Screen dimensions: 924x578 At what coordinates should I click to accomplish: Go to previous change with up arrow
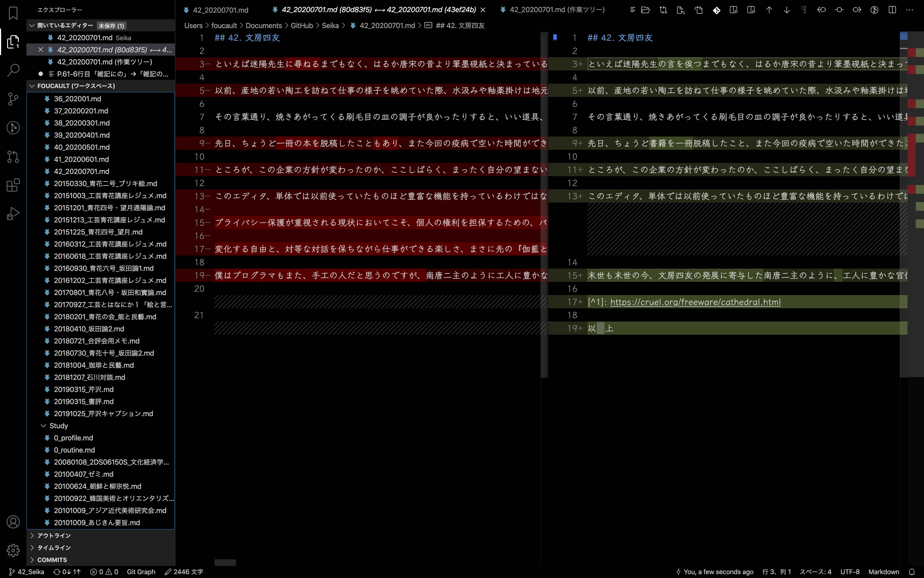[x=769, y=10]
